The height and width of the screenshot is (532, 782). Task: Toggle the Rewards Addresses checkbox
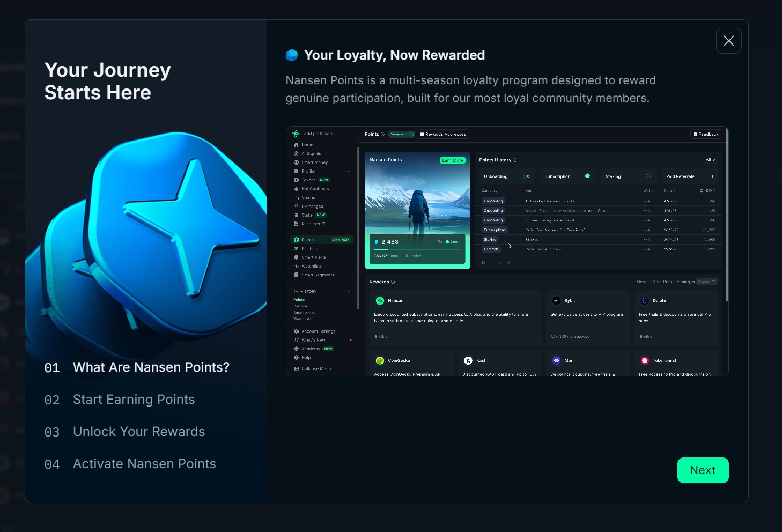point(422,134)
